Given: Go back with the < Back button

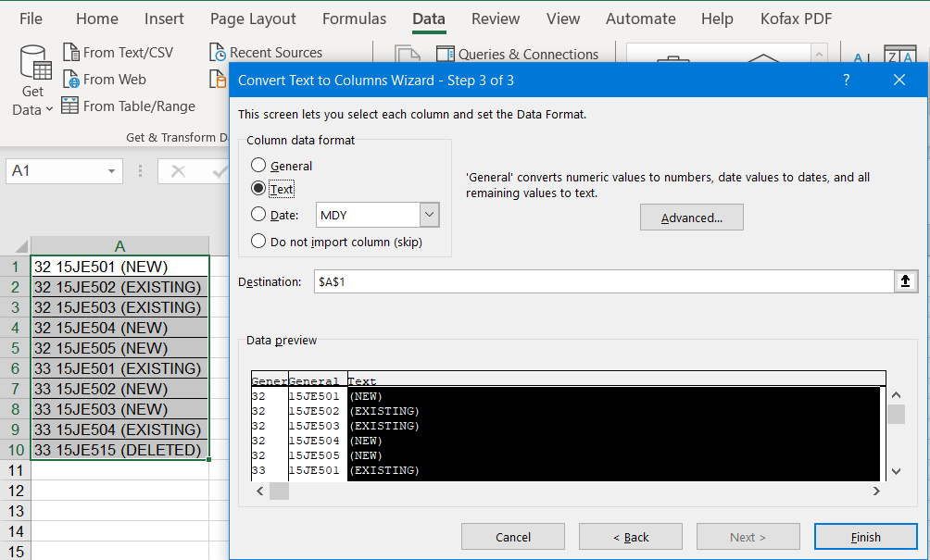Looking at the screenshot, I should pyautogui.click(x=631, y=537).
